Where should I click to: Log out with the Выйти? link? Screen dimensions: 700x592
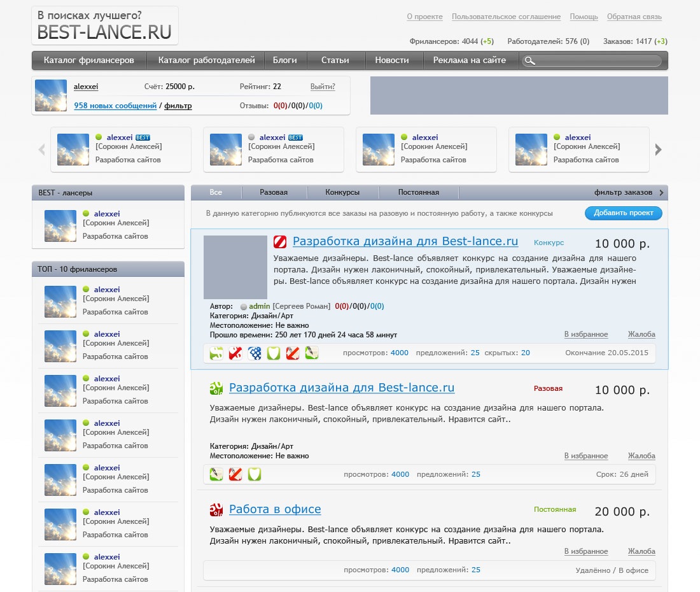323,87
